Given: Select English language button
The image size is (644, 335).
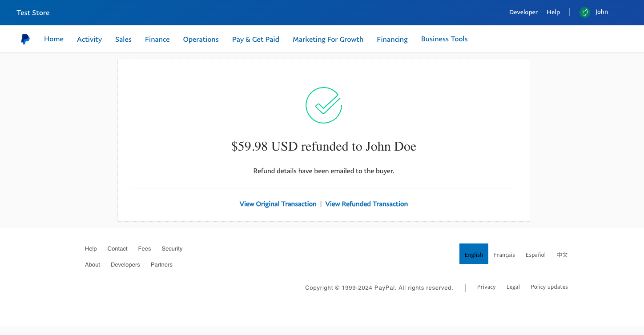Looking at the screenshot, I should (474, 254).
